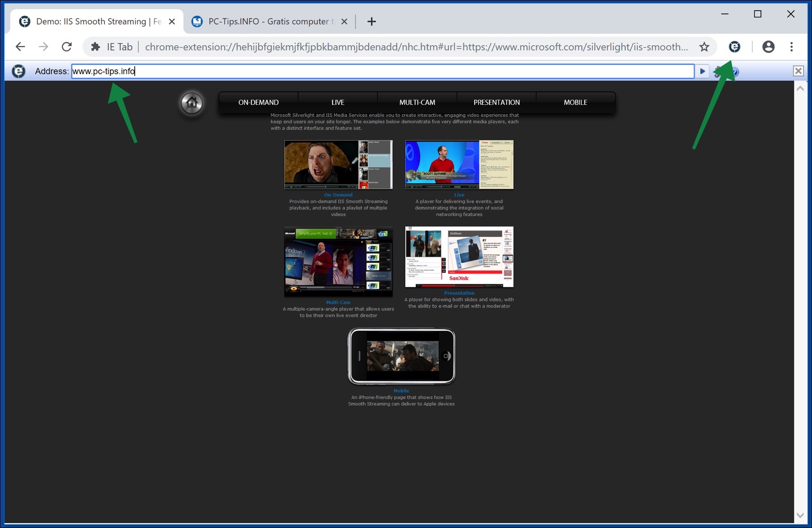The width and height of the screenshot is (812, 528).
Task: Open a new browser tab
Action: [x=371, y=21]
